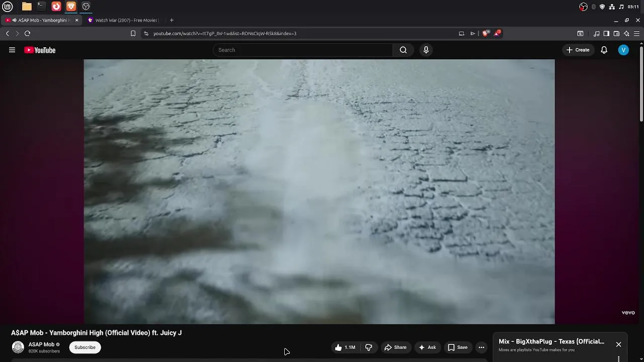Click the Ask AI button

click(427, 347)
